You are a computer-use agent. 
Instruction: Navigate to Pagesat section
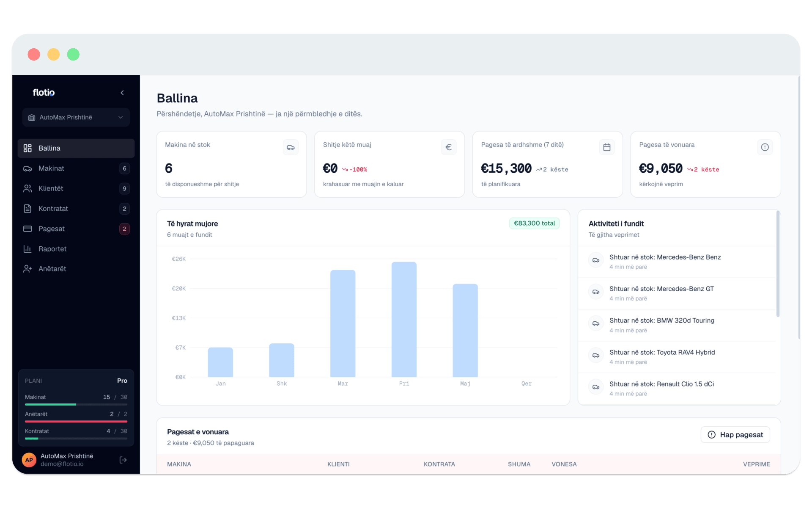coord(76,229)
